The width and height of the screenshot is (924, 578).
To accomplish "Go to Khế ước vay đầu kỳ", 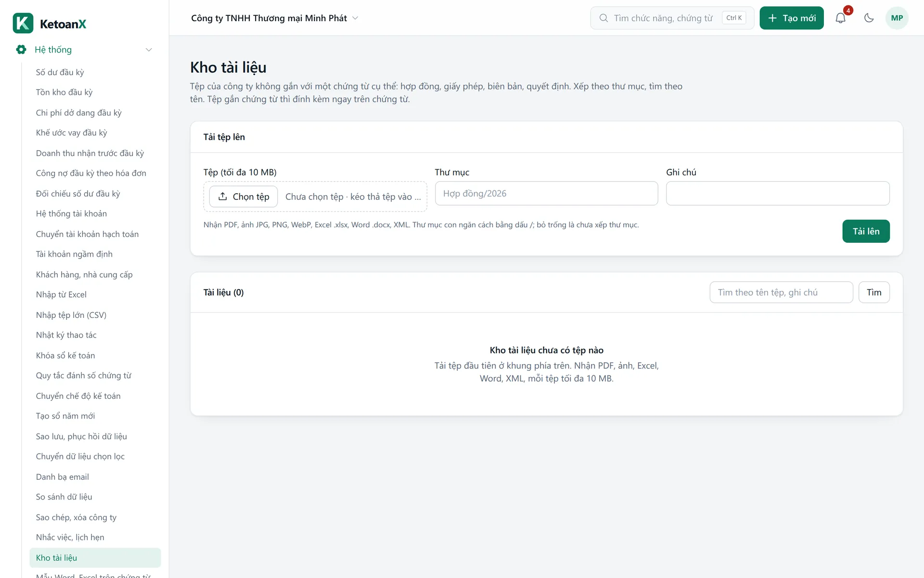I will coord(95,133).
